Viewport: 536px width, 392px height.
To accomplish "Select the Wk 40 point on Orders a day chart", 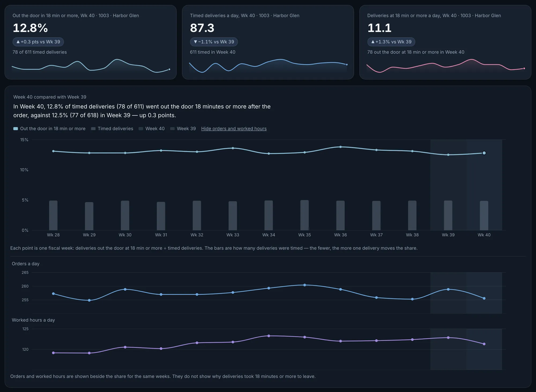I will (x=484, y=298).
